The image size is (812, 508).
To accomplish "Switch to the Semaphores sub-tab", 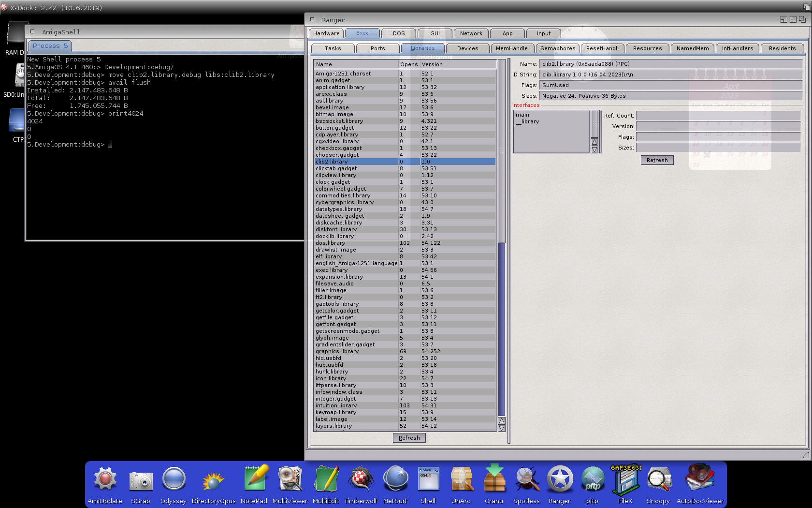I will coord(557,48).
